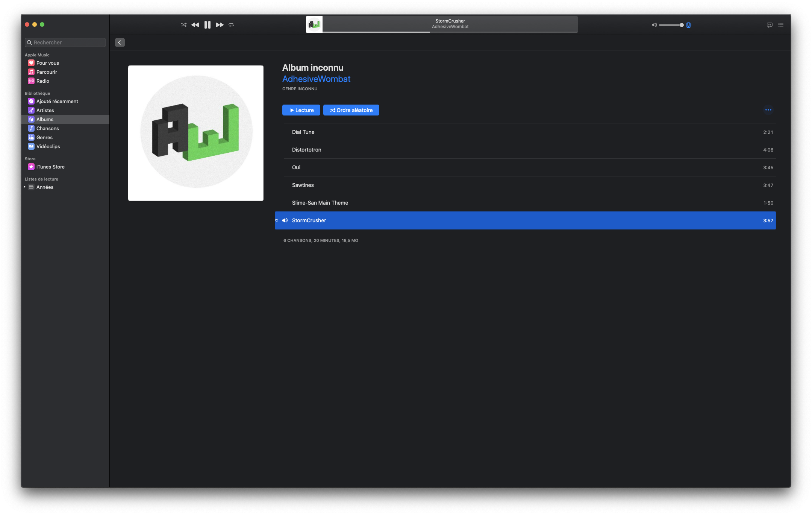This screenshot has height=515, width=812.
Task: Open the AirPlay output icon
Action: coord(688,25)
